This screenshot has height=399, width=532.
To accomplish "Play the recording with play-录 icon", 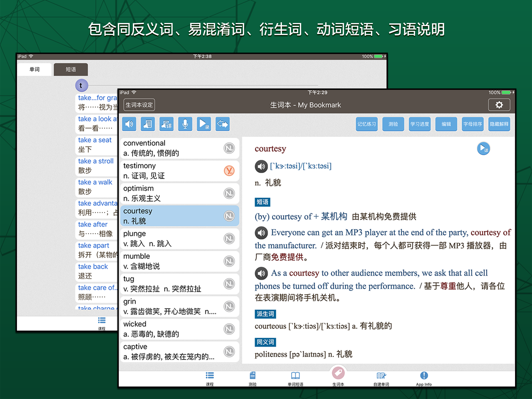I will click(204, 124).
